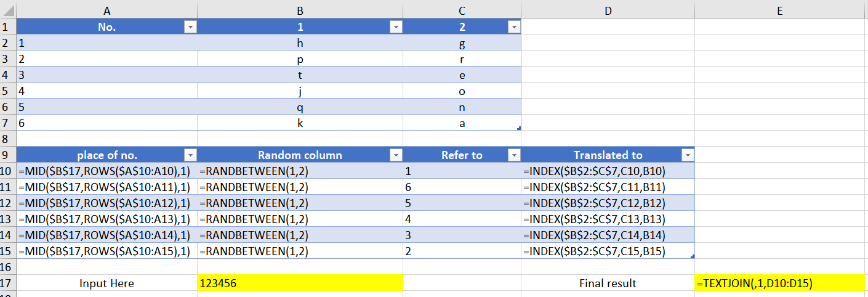The width and height of the screenshot is (868, 297).
Task: Open the Translated to filter dropdown
Action: coord(688,155)
